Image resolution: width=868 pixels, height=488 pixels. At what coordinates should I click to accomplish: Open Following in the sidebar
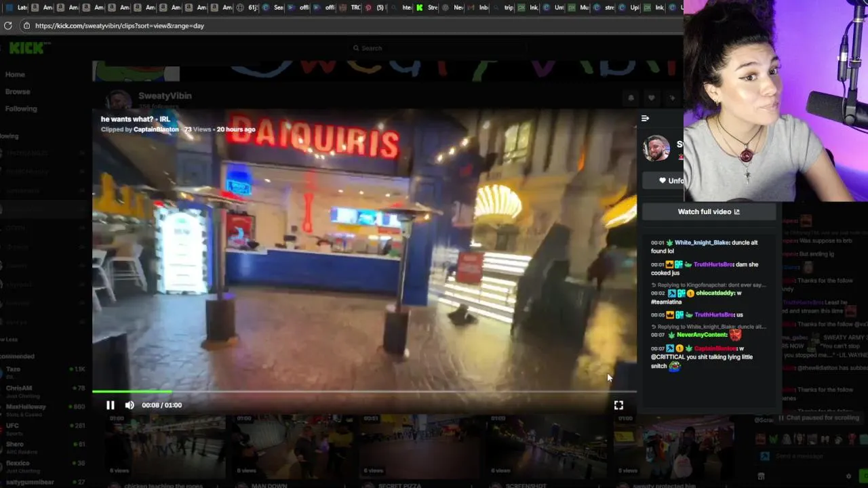click(x=21, y=108)
